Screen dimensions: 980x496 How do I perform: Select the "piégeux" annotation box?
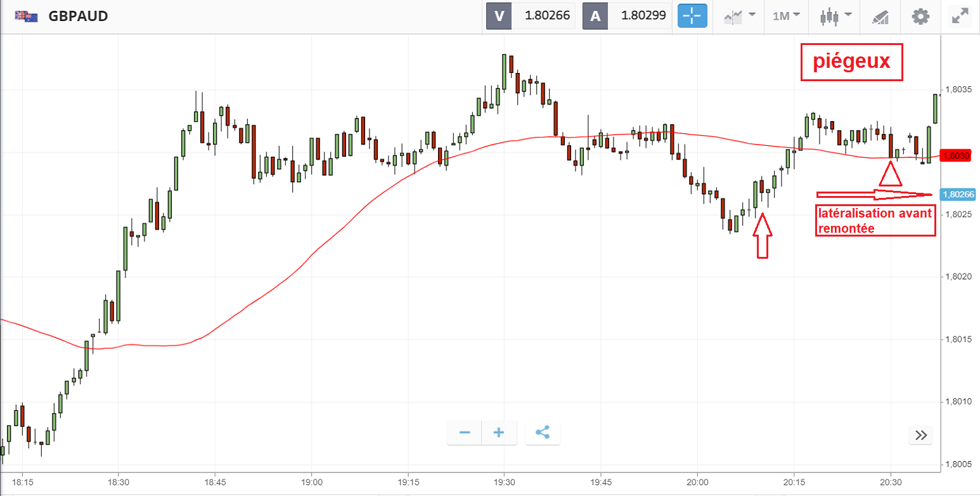click(851, 62)
